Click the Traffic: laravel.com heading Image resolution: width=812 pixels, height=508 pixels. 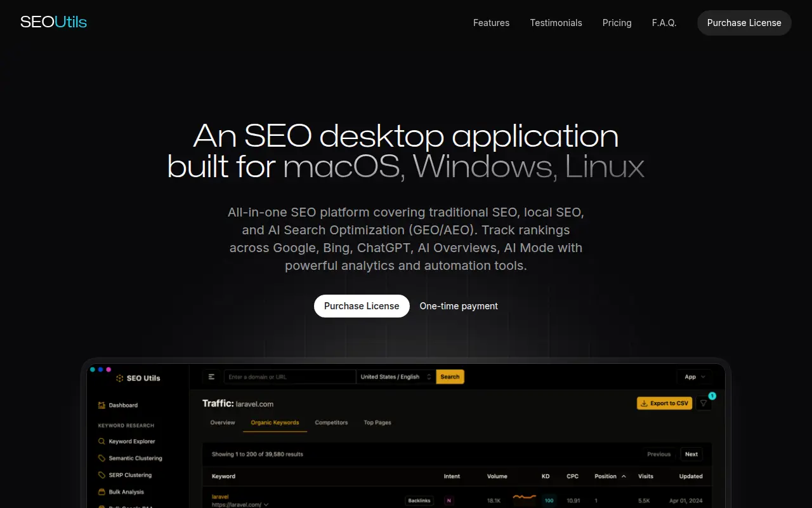tap(238, 403)
